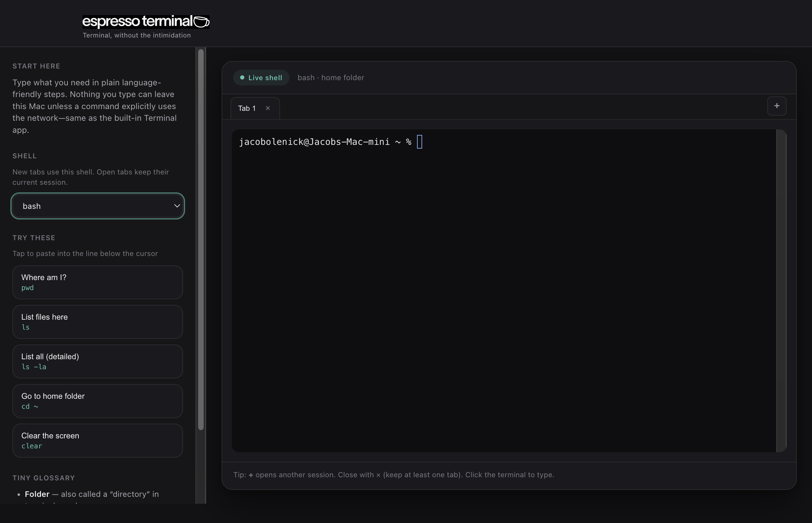Click the Tip bar at the bottom
This screenshot has height=523, width=812.
coord(393,475)
